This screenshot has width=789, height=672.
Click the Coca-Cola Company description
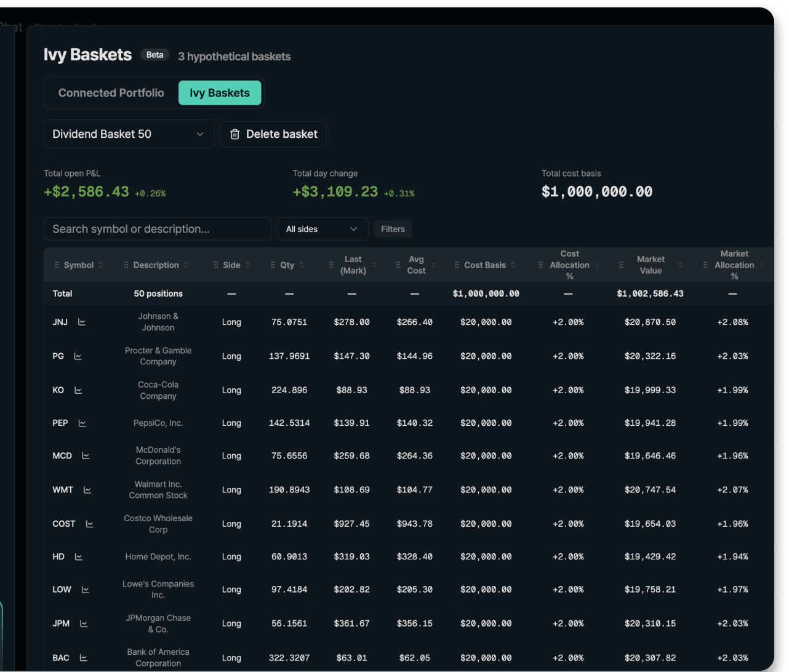[x=158, y=390]
